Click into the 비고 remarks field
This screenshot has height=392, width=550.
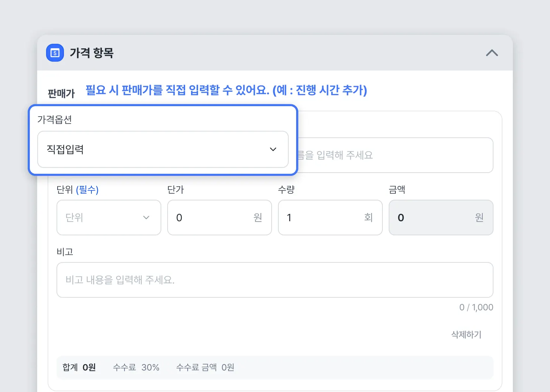pyautogui.click(x=275, y=280)
